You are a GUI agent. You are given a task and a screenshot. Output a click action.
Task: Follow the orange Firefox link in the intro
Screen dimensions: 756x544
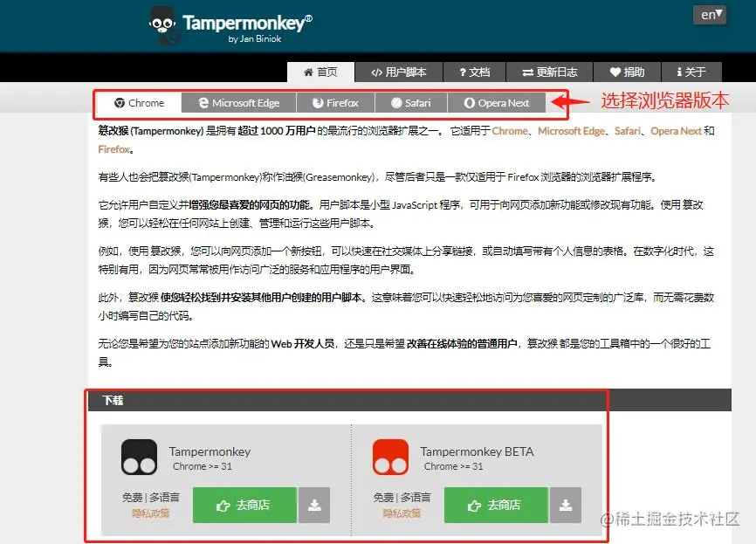point(113,149)
